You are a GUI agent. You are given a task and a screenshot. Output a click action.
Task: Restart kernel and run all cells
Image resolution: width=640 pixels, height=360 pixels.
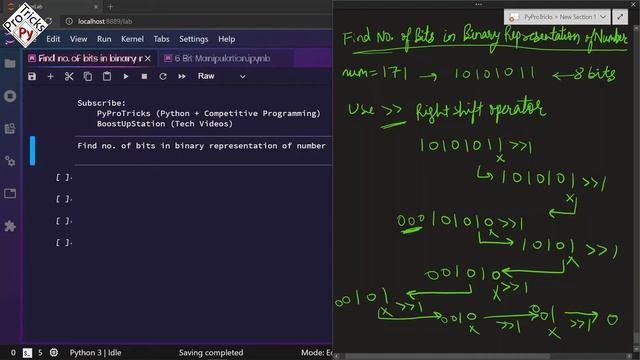(182, 76)
